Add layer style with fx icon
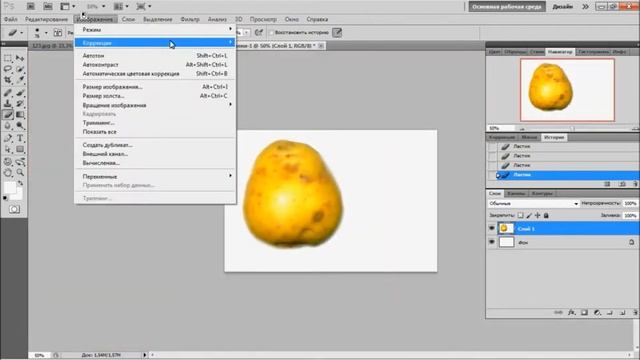 tap(571, 312)
